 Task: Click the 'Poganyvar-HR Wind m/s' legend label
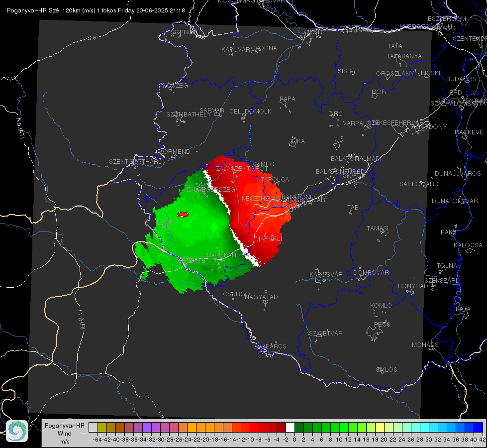click(x=65, y=434)
